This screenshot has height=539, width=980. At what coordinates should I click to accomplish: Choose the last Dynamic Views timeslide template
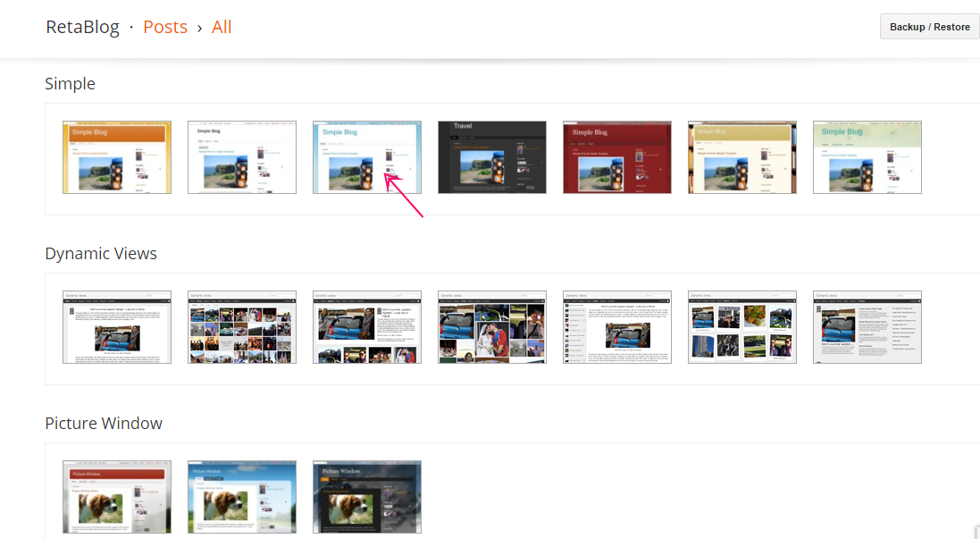point(867,327)
